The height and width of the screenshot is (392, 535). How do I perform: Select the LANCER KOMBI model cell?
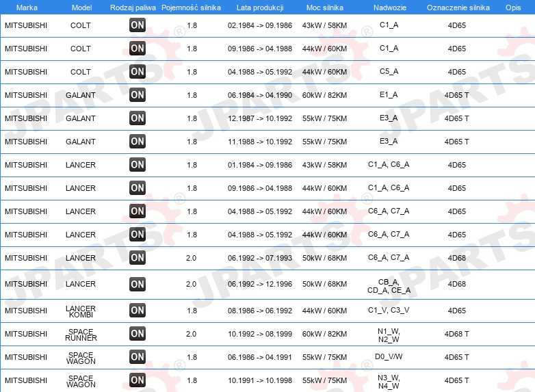coord(81,311)
